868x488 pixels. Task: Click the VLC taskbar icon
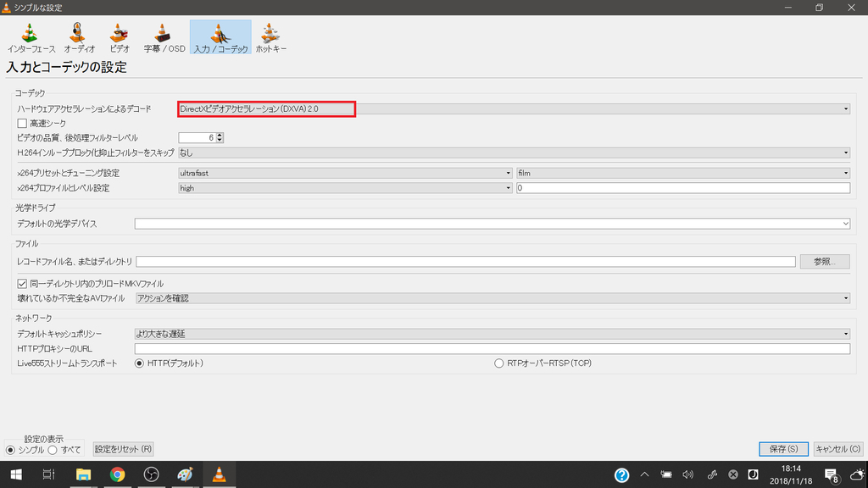[220, 474]
